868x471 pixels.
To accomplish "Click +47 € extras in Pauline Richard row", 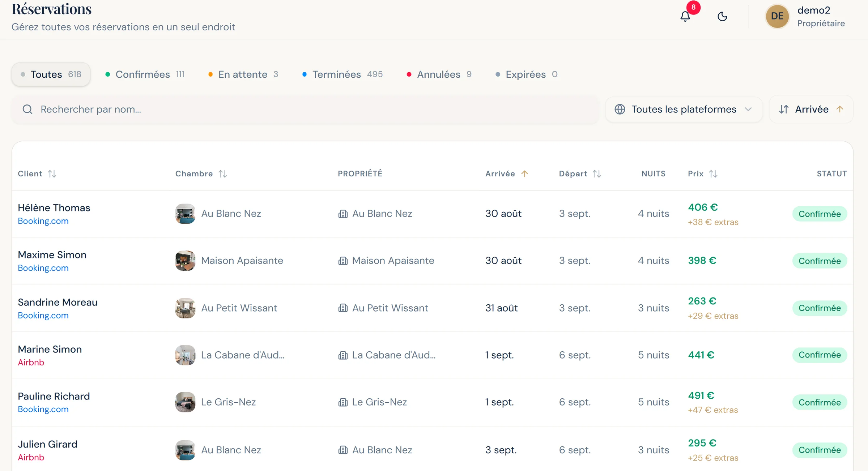I will click(713, 410).
